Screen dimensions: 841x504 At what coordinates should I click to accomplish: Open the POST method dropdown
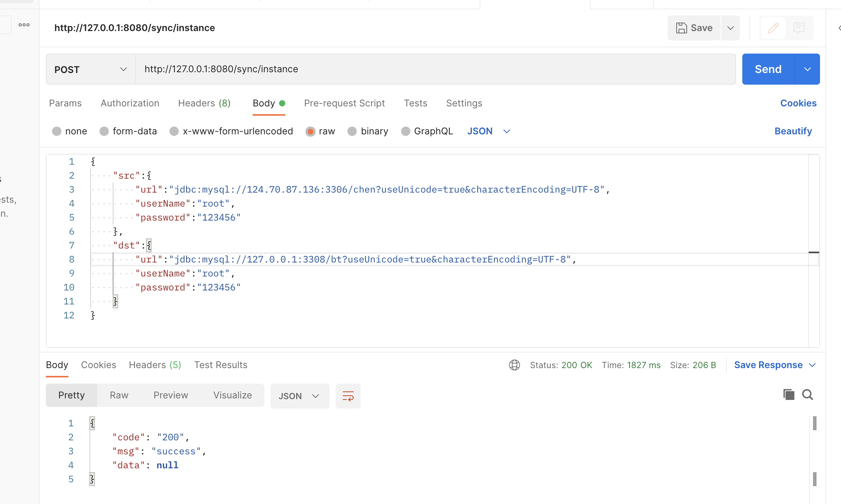pos(91,69)
